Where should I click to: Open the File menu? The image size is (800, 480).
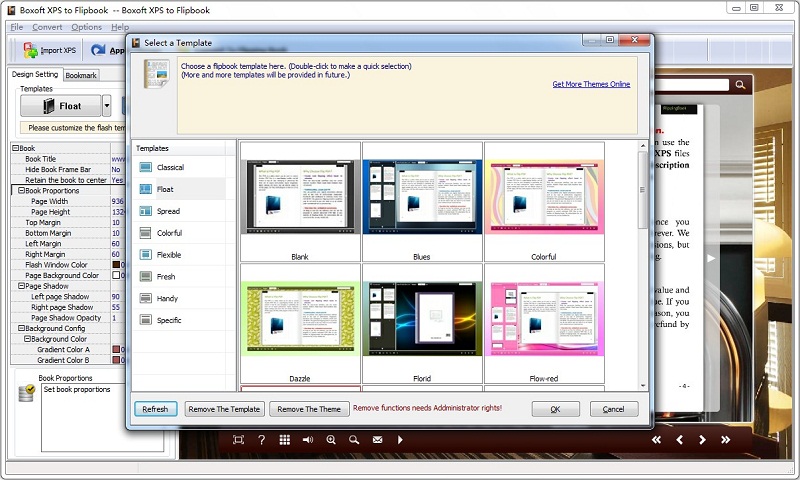[17, 27]
